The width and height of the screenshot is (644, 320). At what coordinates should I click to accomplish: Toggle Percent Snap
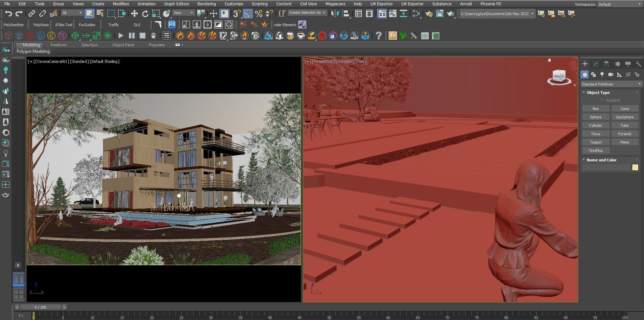(259, 13)
